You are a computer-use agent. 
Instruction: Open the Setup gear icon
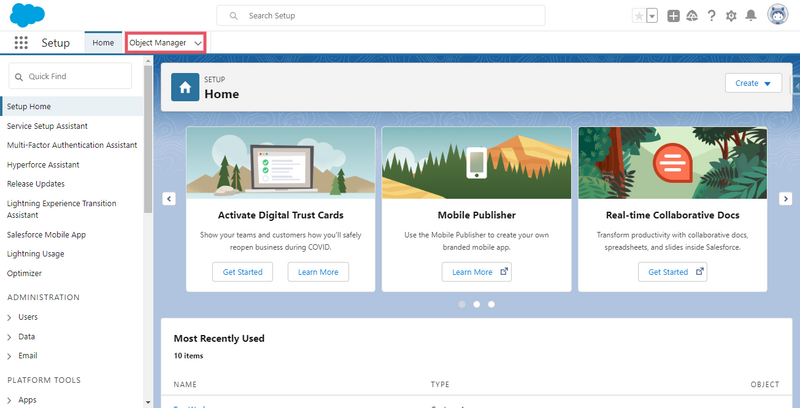tap(731, 16)
